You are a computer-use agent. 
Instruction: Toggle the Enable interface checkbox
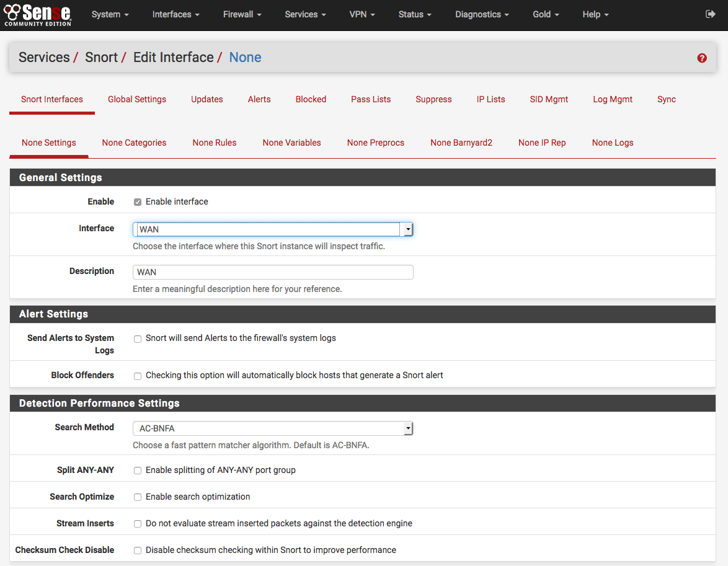point(138,202)
